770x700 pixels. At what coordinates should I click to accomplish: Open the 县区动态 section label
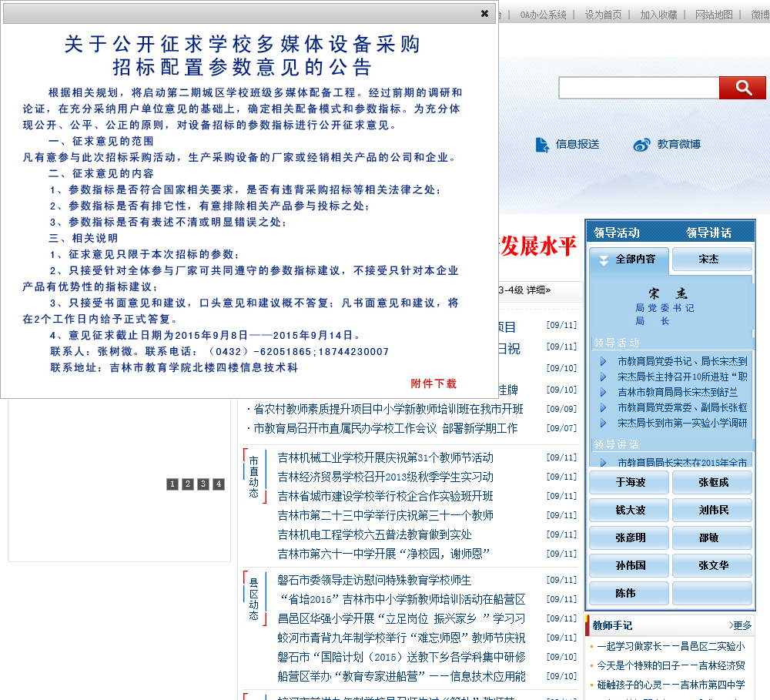click(x=254, y=599)
